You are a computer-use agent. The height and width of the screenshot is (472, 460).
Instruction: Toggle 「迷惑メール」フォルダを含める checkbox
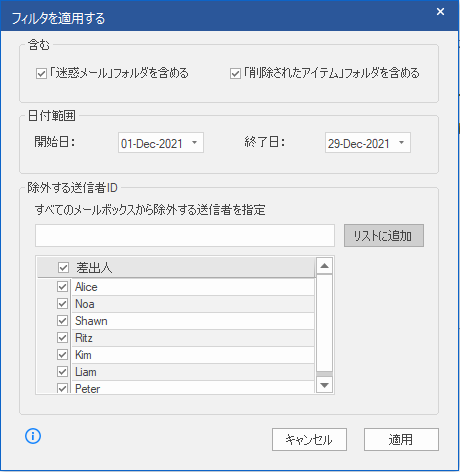click(41, 73)
